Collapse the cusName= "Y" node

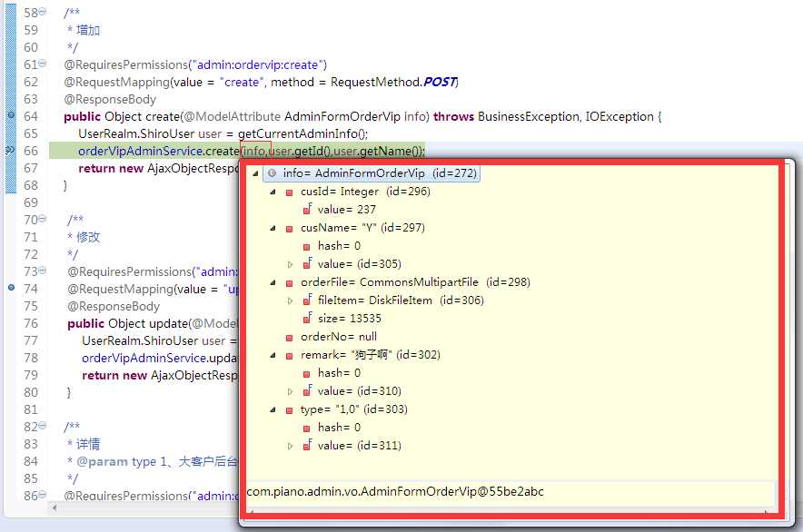[x=273, y=228]
